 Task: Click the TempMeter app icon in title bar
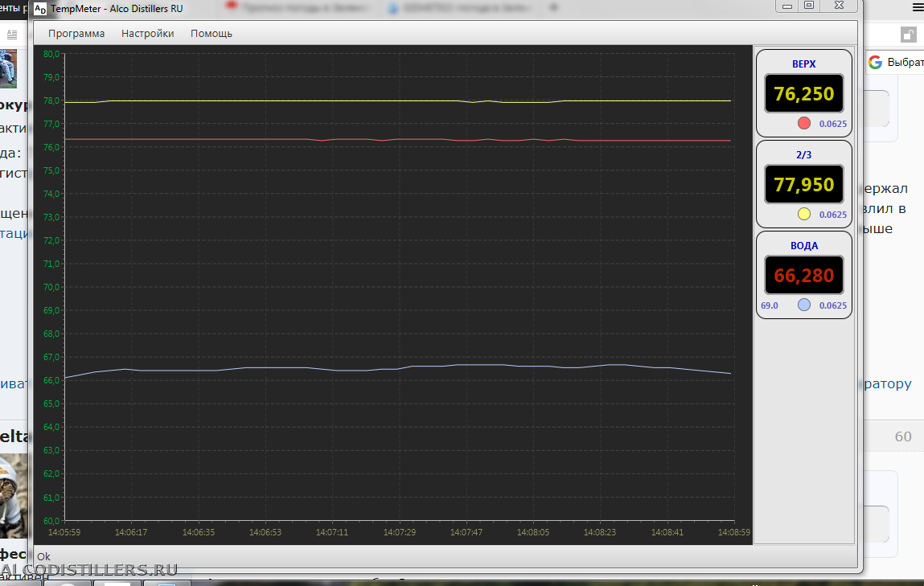pos(40,9)
